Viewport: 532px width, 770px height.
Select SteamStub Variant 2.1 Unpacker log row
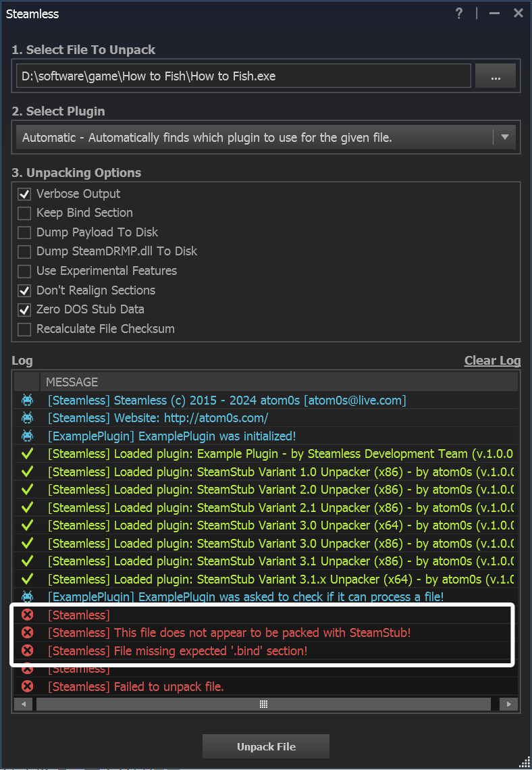[265, 507]
